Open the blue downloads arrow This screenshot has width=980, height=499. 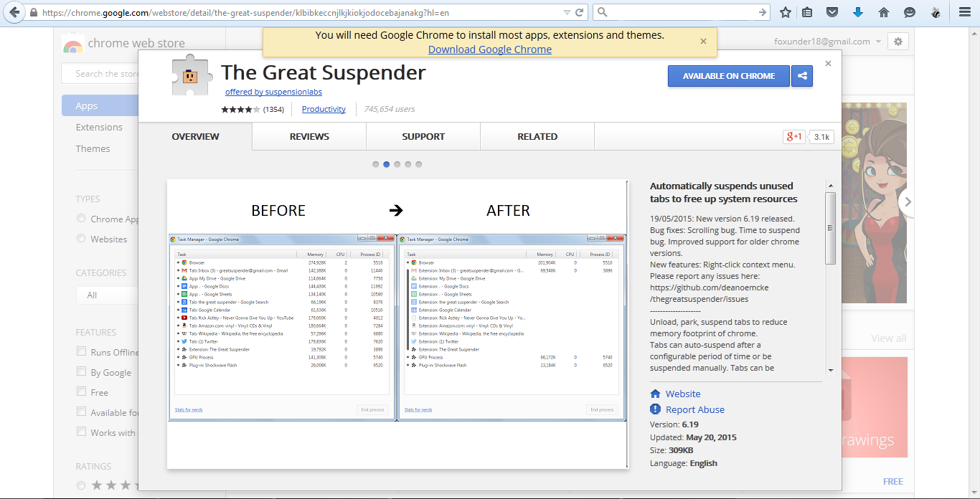pos(857,12)
